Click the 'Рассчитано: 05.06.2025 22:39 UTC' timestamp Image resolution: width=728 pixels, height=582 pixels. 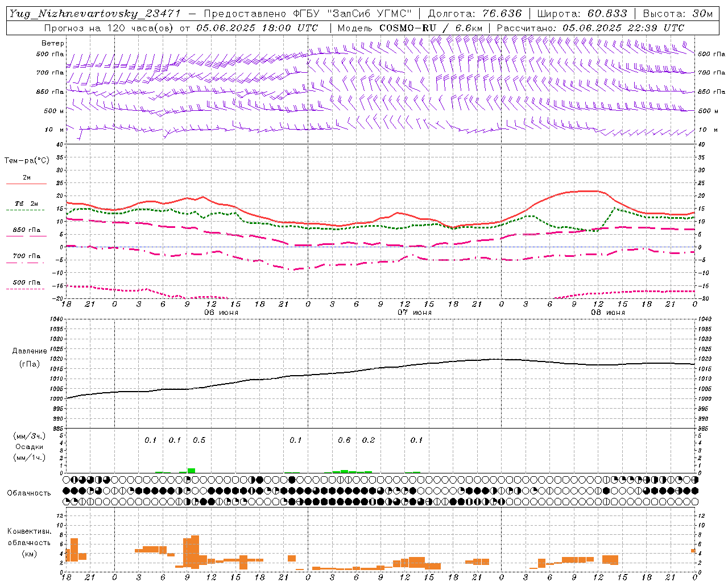coord(591,28)
